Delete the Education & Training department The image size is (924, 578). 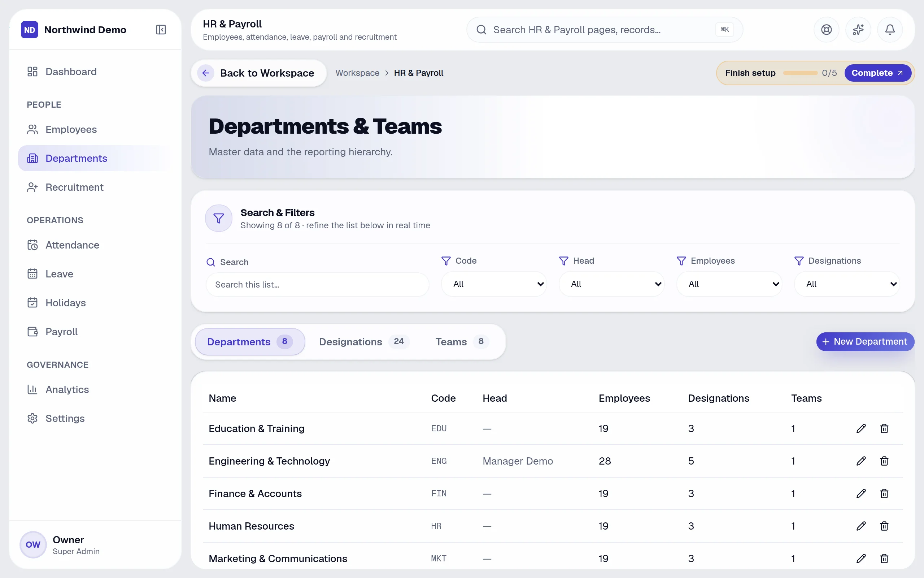click(x=884, y=428)
